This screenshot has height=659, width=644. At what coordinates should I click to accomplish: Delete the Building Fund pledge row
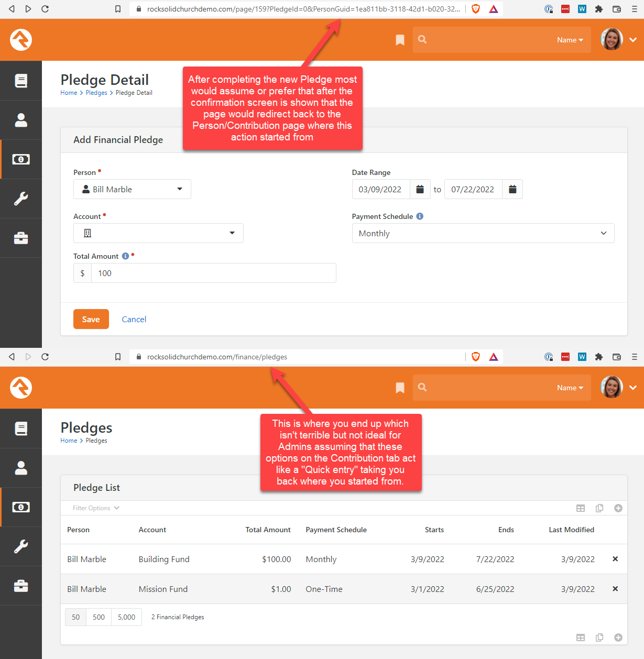pyautogui.click(x=615, y=559)
